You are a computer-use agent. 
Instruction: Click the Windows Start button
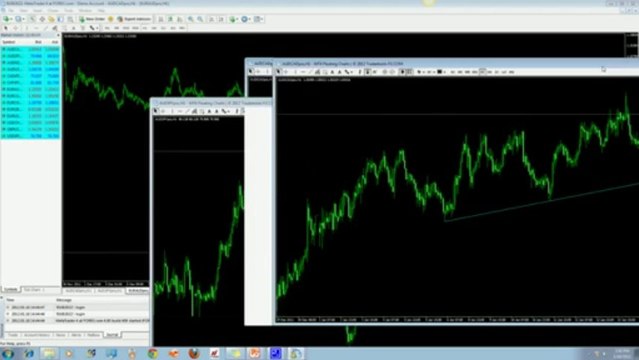point(7,353)
